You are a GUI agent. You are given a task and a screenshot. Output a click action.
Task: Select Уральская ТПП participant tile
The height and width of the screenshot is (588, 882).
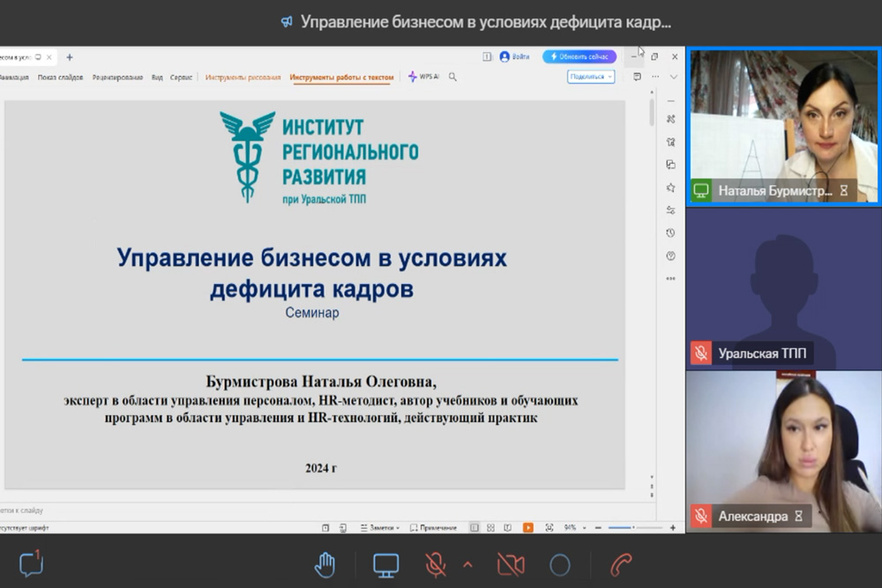pyautogui.click(x=783, y=288)
